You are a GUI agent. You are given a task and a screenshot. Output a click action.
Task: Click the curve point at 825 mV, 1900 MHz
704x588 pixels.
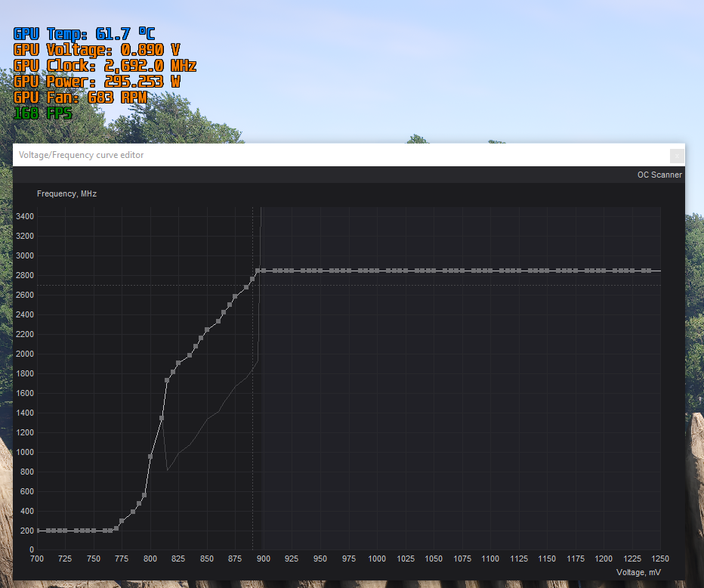pyautogui.click(x=178, y=364)
